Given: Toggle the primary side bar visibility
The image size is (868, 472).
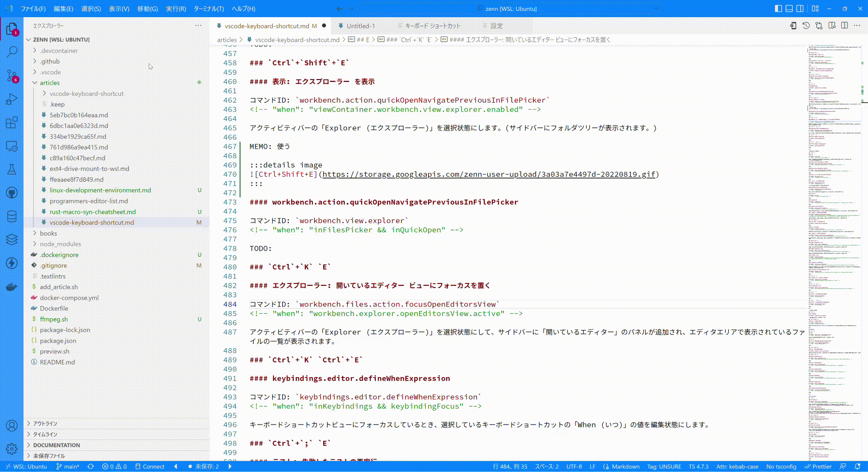Looking at the screenshot, I should [x=778, y=9].
